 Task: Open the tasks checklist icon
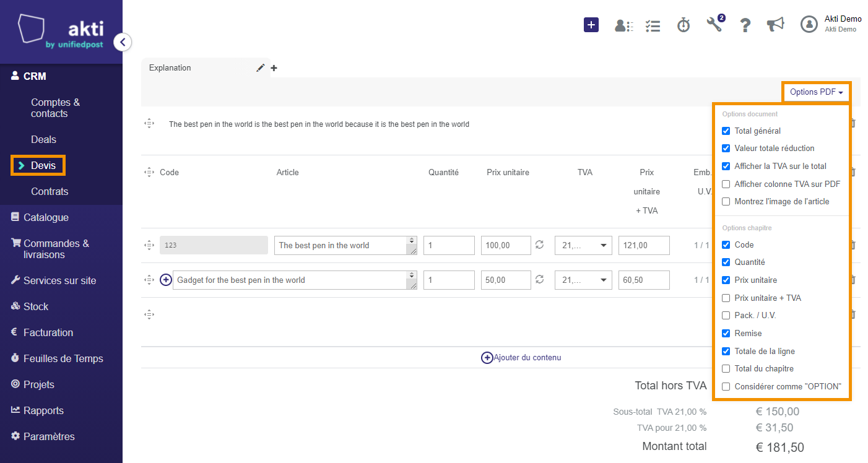pyautogui.click(x=653, y=25)
